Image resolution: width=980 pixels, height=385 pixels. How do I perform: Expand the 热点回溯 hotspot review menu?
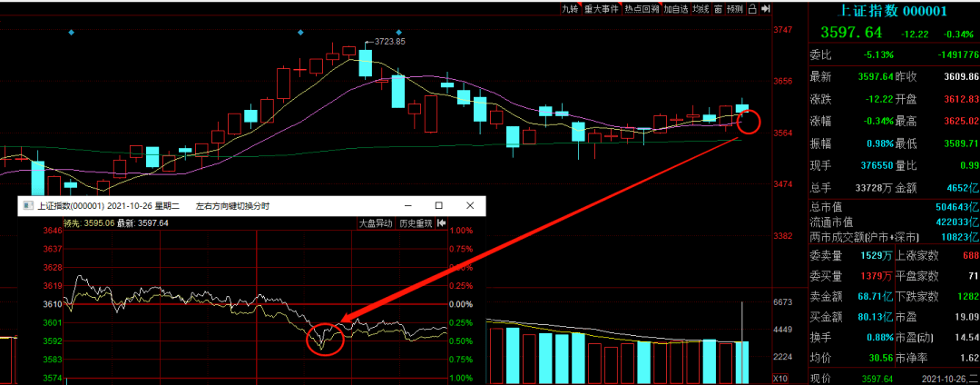[642, 9]
